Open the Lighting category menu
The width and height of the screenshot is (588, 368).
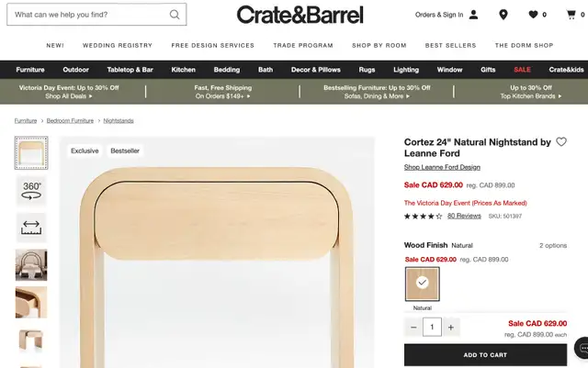406,70
